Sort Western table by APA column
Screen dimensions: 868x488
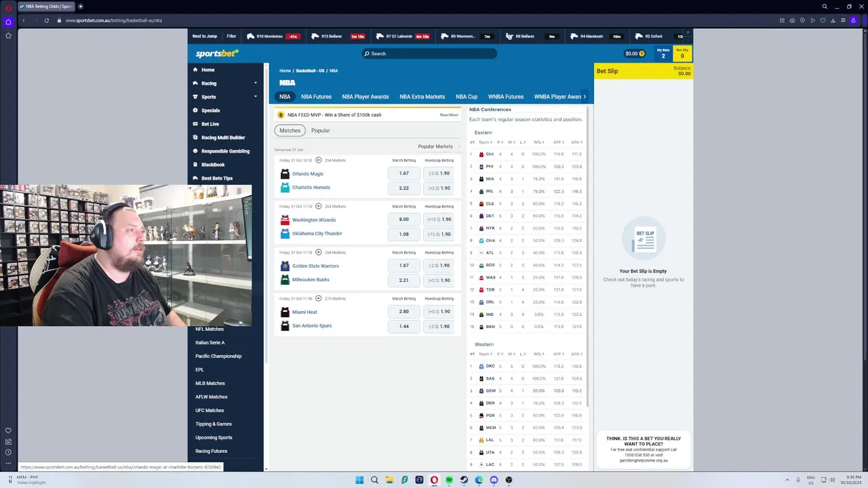coord(577,354)
